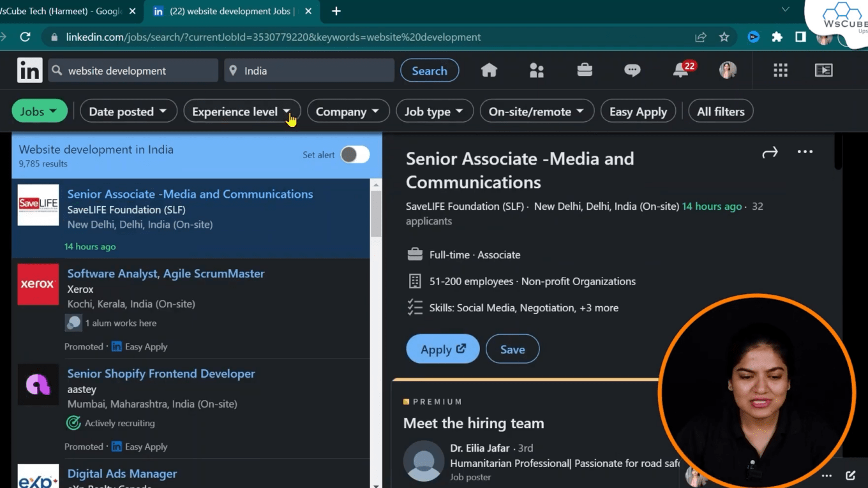Click the India location search field
The image size is (868, 488).
(310, 71)
